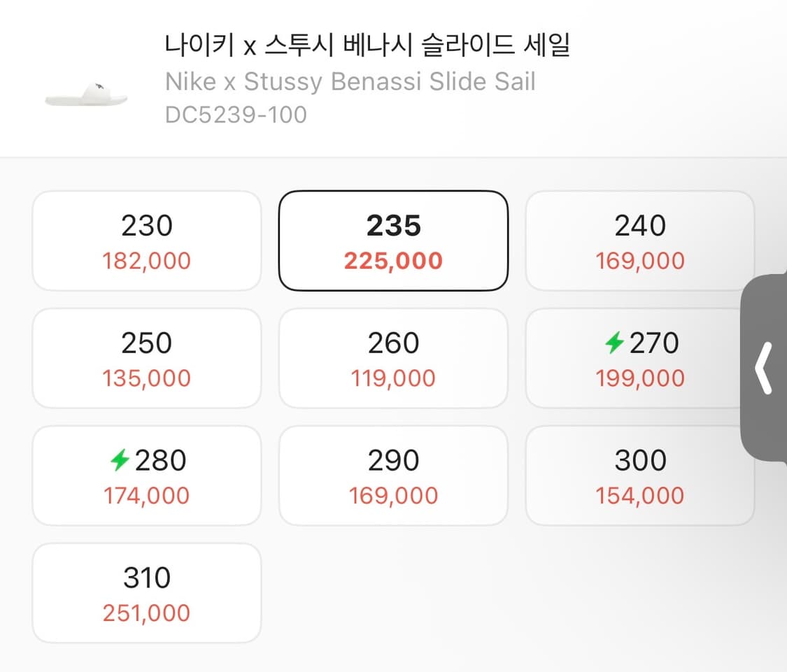Tap the green lightning icon beside 270
787x672 pixels.
click(614, 343)
